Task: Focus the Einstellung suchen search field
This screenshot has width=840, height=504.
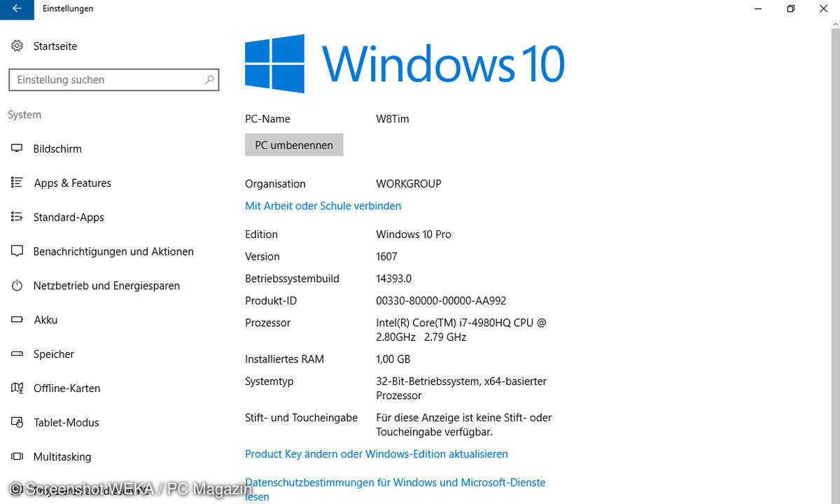Action: [x=113, y=80]
